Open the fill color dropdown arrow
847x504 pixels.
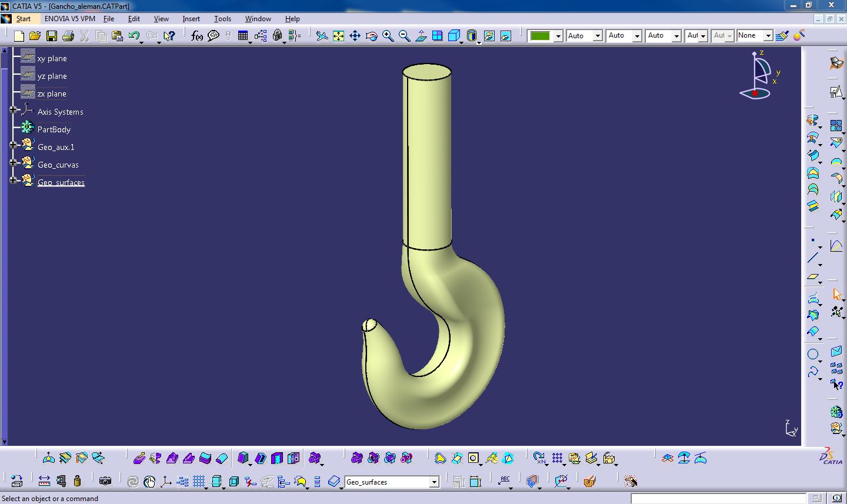tap(558, 36)
